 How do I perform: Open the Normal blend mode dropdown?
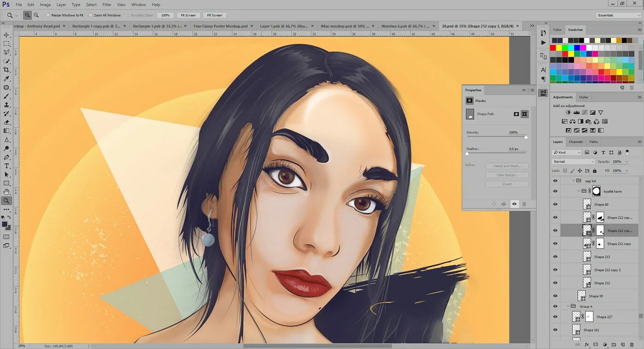[x=573, y=162]
